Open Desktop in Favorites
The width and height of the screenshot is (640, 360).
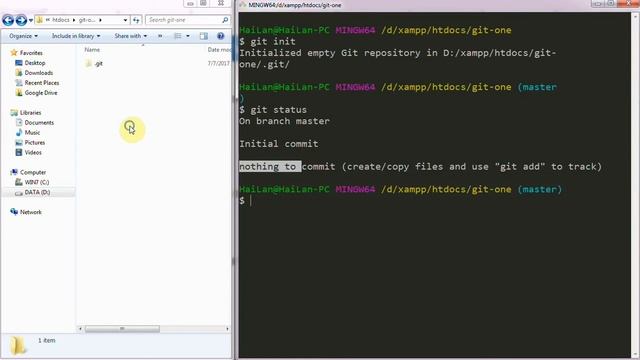point(35,63)
